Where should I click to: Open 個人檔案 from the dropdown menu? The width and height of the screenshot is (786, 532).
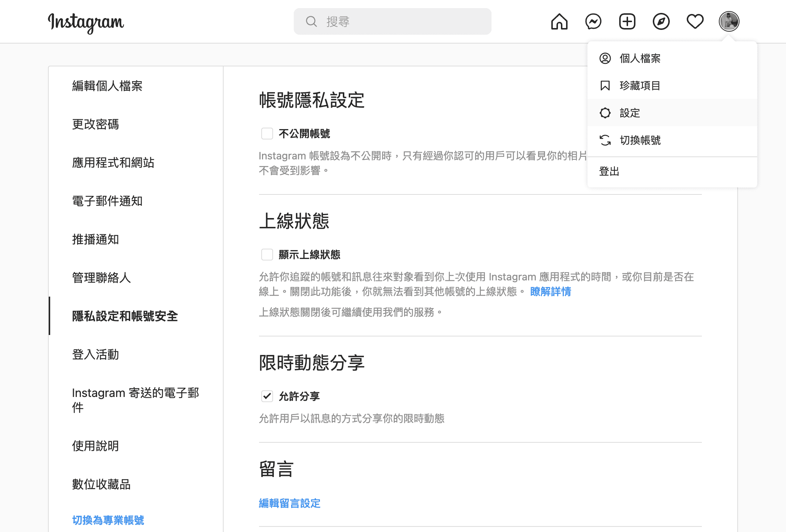coord(672,58)
